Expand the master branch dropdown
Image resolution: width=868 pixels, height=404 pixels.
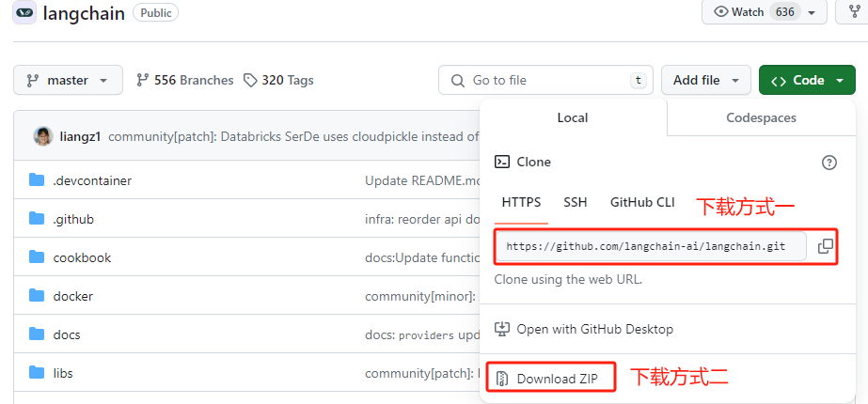[x=68, y=81]
